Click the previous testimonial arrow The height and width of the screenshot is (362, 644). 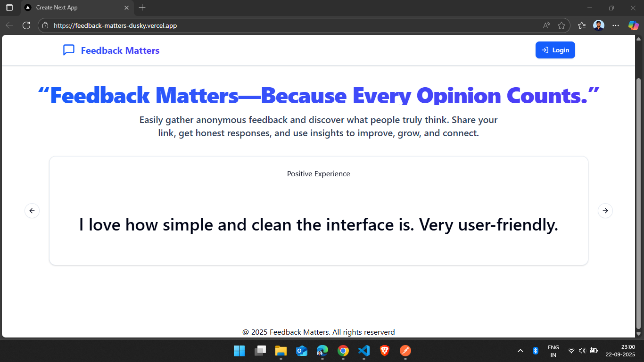tap(32, 211)
